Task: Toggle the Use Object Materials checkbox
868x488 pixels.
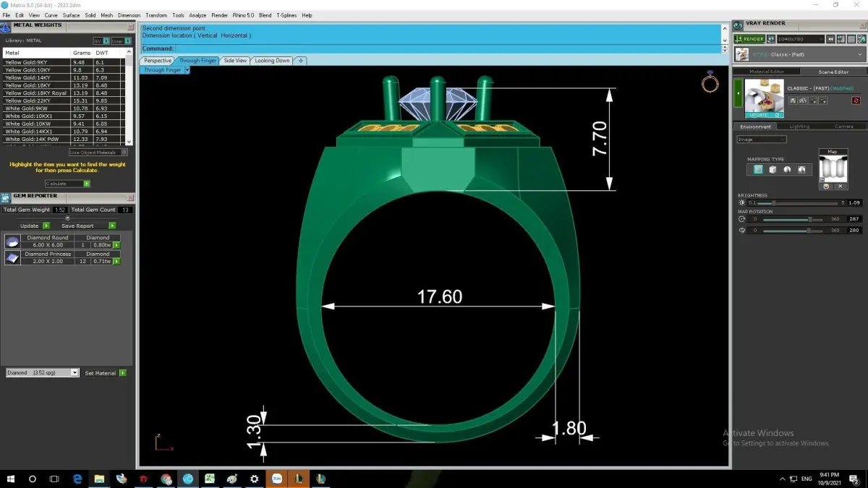Action: (98, 153)
